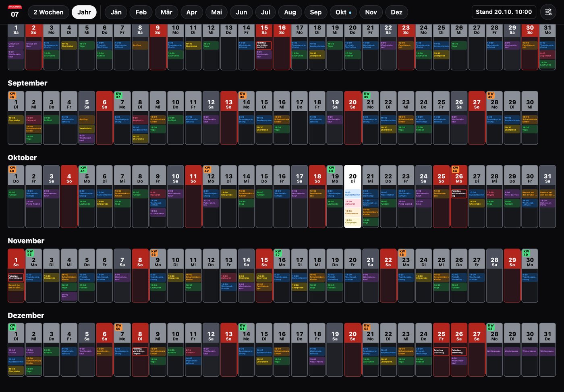Click the KW 53 badge in December
This screenshot has height=392, width=564.
click(491, 327)
